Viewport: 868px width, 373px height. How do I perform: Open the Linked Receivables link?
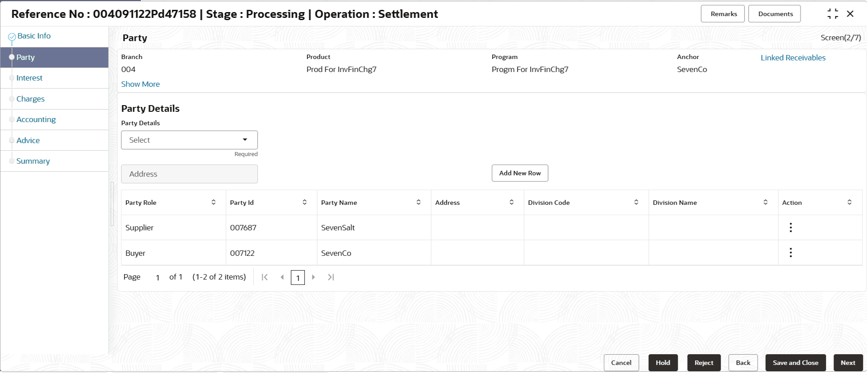coord(793,58)
